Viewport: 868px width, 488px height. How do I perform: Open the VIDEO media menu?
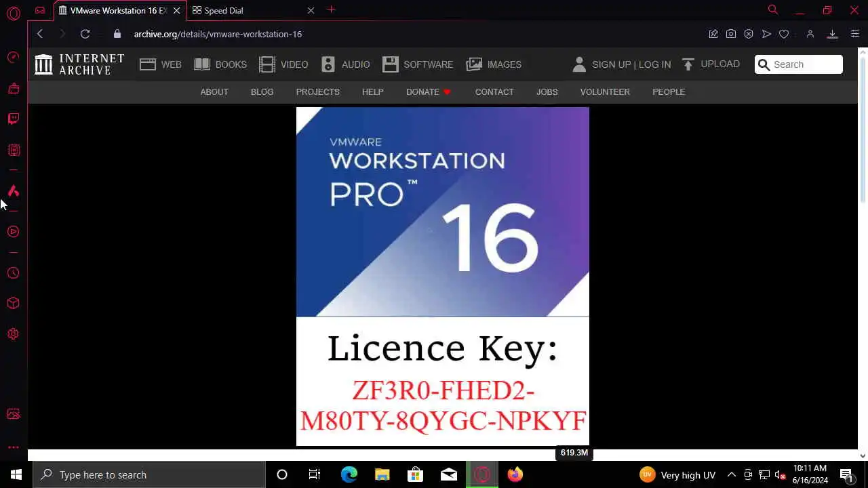(283, 64)
